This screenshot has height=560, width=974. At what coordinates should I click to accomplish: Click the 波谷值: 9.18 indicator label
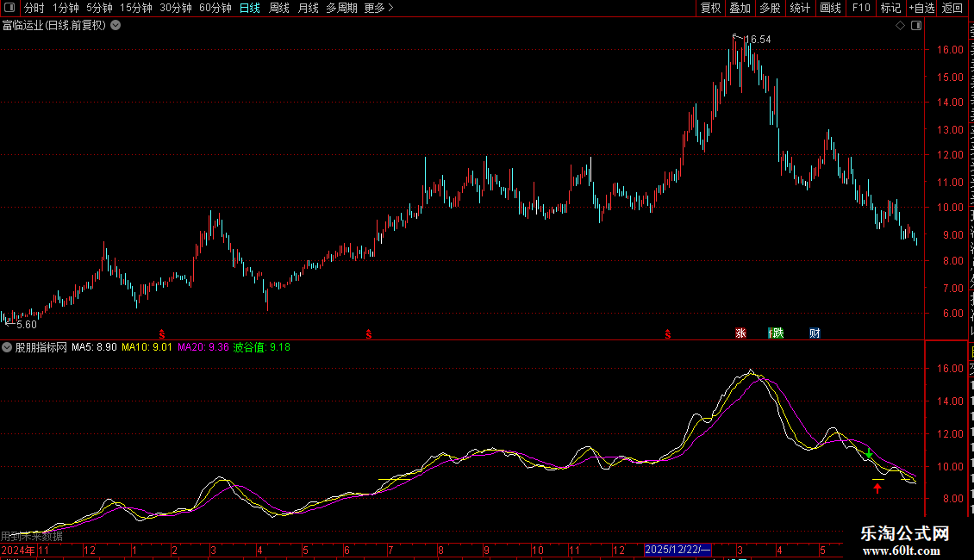(x=261, y=347)
